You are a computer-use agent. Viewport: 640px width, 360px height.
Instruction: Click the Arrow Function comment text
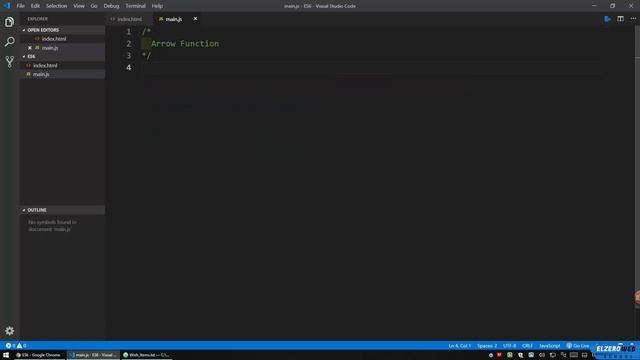185,44
